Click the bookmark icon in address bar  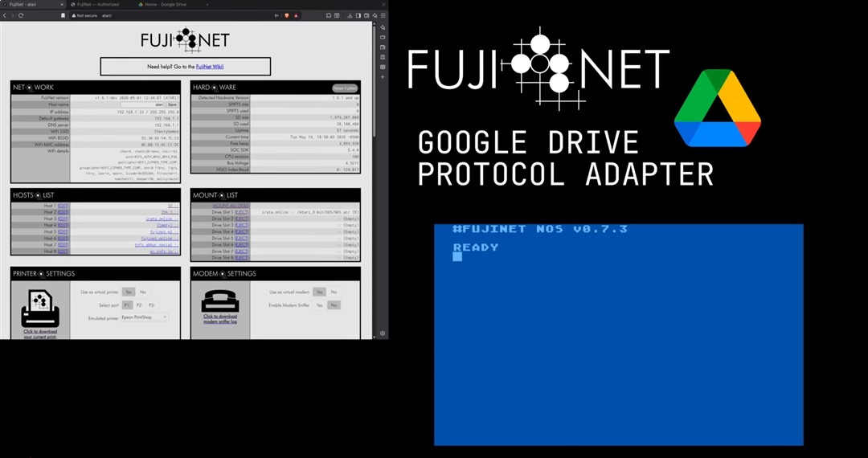[x=63, y=15]
